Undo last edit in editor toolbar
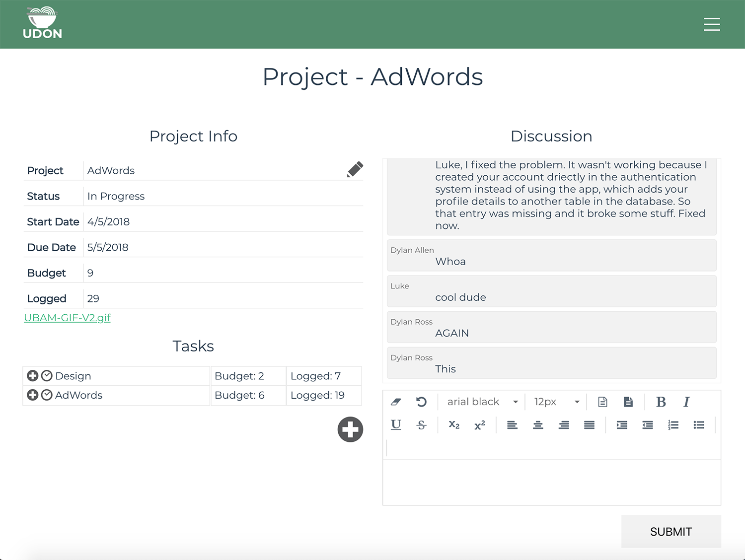The height and width of the screenshot is (560, 745). click(421, 402)
